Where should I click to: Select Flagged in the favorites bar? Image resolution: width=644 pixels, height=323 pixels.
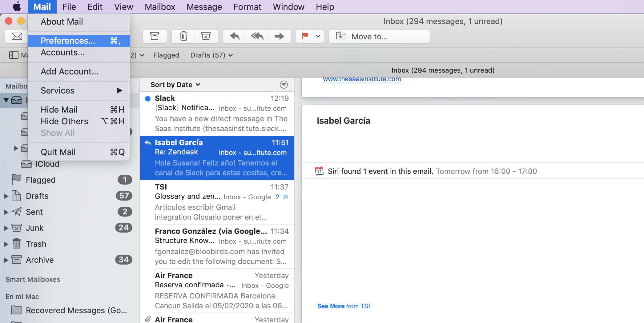[166, 55]
